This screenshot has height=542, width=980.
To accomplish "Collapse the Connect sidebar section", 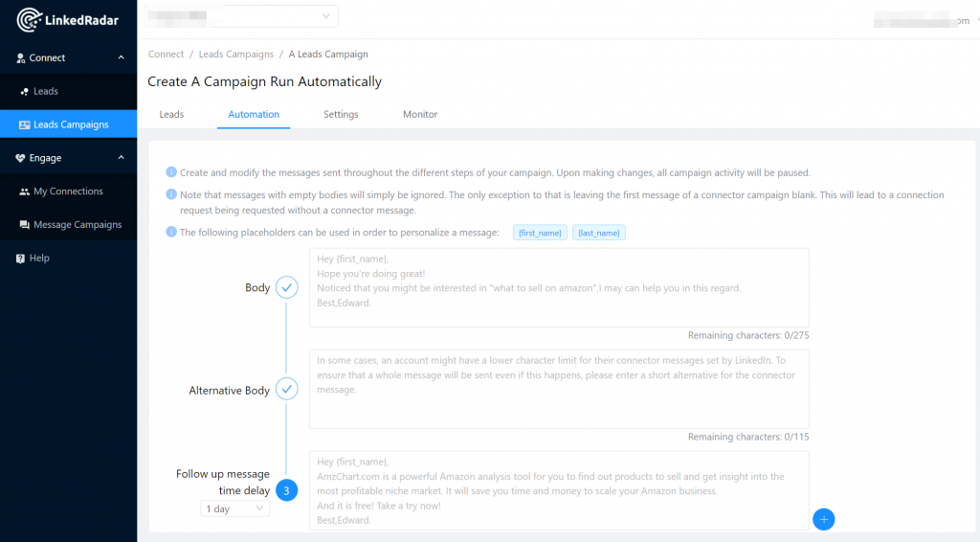I will click(x=121, y=58).
